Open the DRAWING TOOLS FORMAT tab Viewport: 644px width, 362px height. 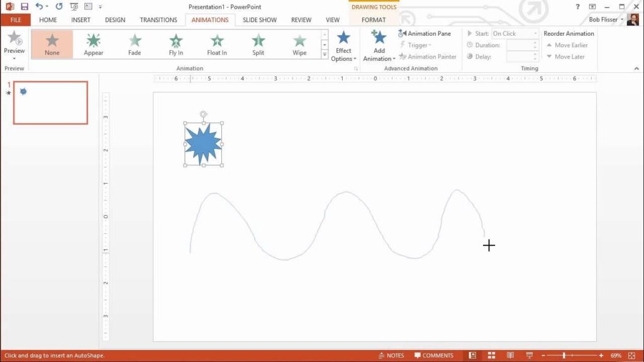372,19
